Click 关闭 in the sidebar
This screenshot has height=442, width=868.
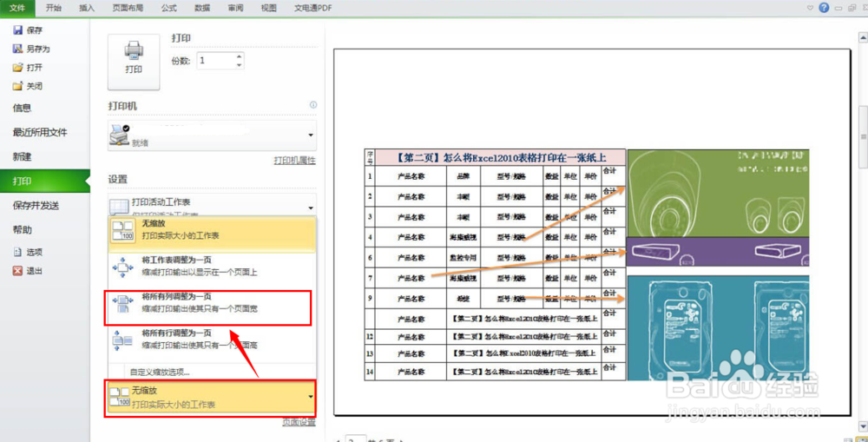28,87
